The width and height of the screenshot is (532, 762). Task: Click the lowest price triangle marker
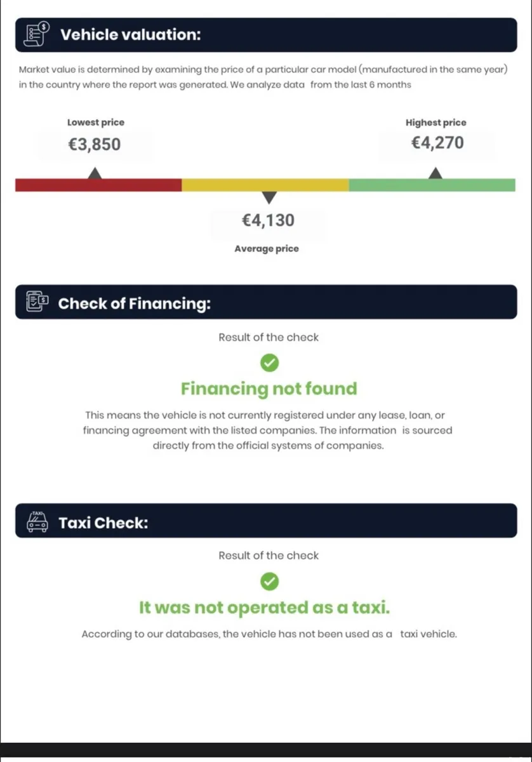point(95,173)
